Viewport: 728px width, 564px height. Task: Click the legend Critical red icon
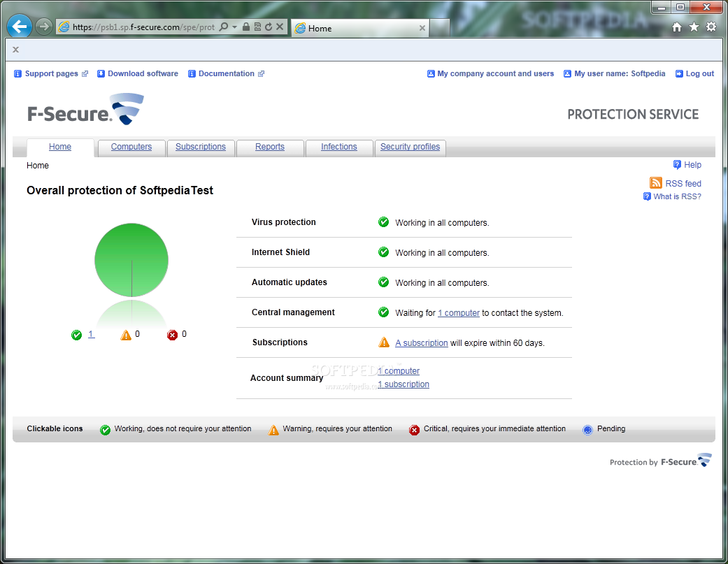click(414, 430)
